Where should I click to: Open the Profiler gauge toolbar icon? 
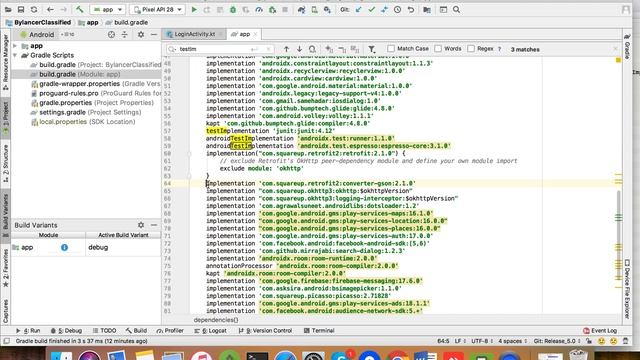coord(259,9)
